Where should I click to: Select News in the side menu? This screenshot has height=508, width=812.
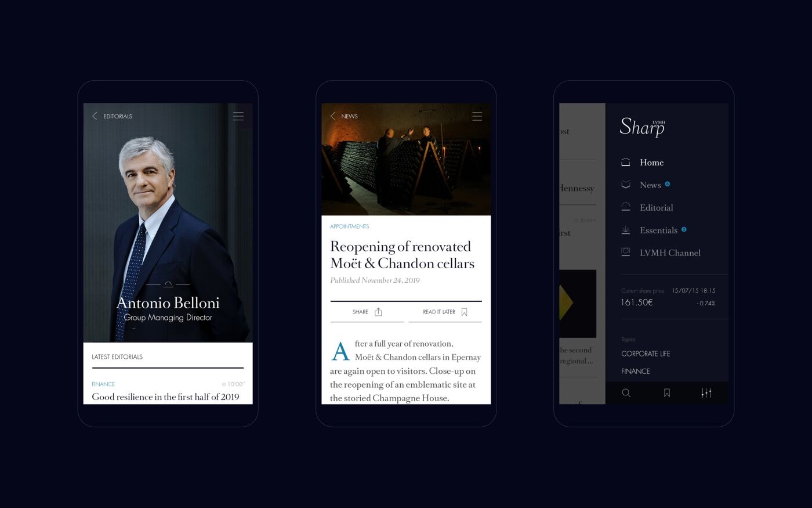(650, 185)
